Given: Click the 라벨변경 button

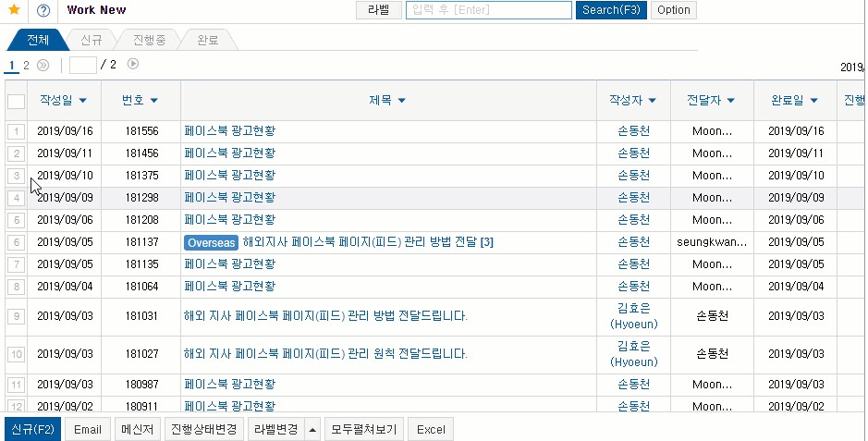Looking at the screenshot, I should 276,429.
